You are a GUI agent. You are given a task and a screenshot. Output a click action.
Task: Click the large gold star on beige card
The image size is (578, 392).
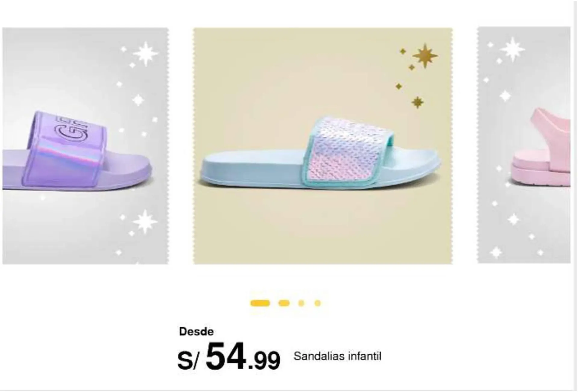[425, 56]
